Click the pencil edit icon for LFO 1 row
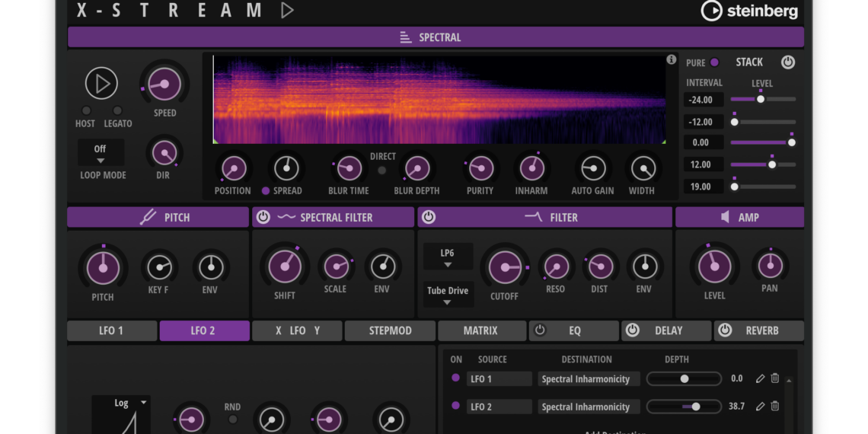This screenshot has width=868, height=434. [x=760, y=378]
